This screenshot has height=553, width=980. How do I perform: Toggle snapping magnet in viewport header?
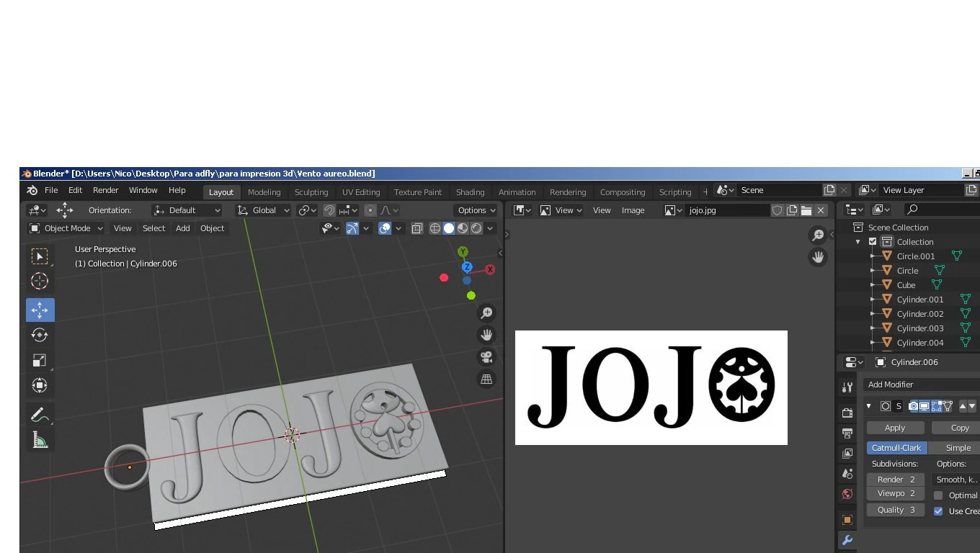[x=329, y=210]
